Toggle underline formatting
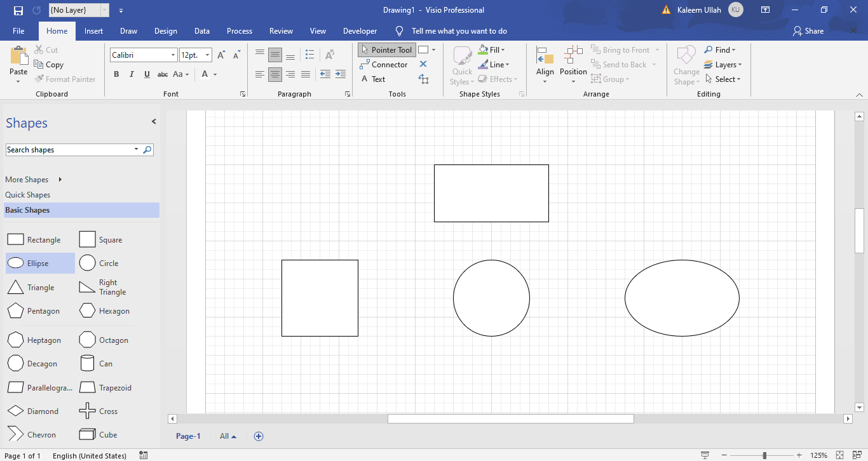Image resolution: width=868 pixels, height=461 pixels. click(x=147, y=74)
